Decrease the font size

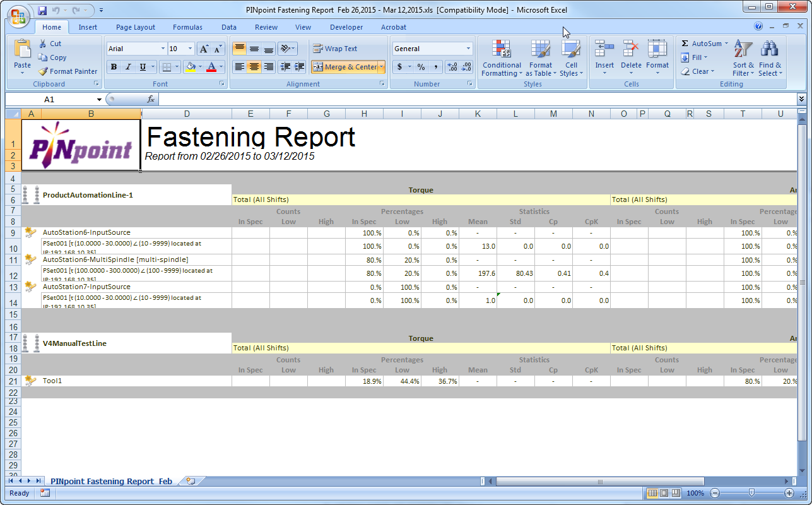[x=218, y=49]
